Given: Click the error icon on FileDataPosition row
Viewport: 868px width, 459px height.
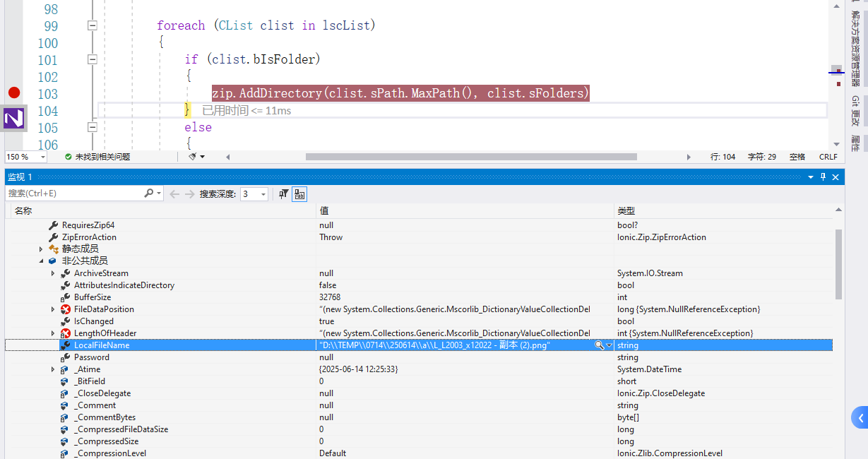Looking at the screenshot, I should 64,309.
